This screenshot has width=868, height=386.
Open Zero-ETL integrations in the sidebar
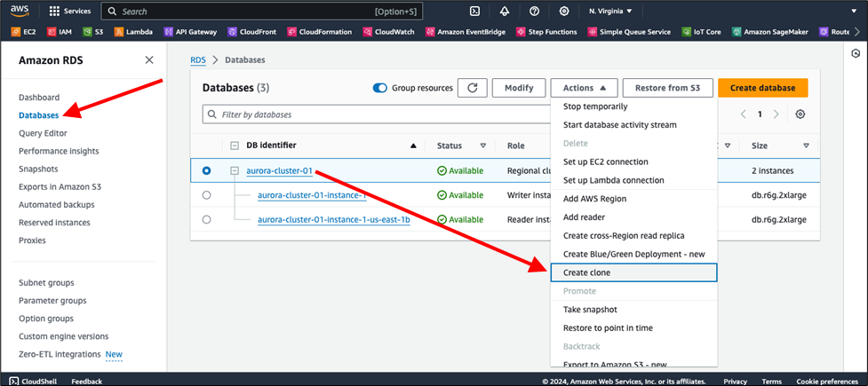coord(60,354)
